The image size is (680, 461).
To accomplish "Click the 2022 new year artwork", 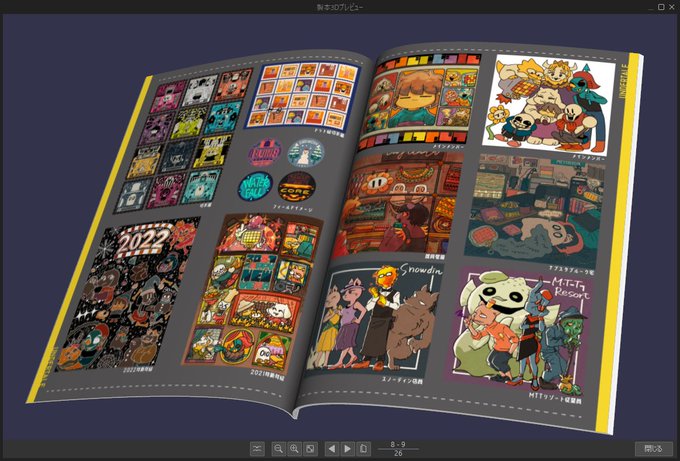I will pos(130,295).
